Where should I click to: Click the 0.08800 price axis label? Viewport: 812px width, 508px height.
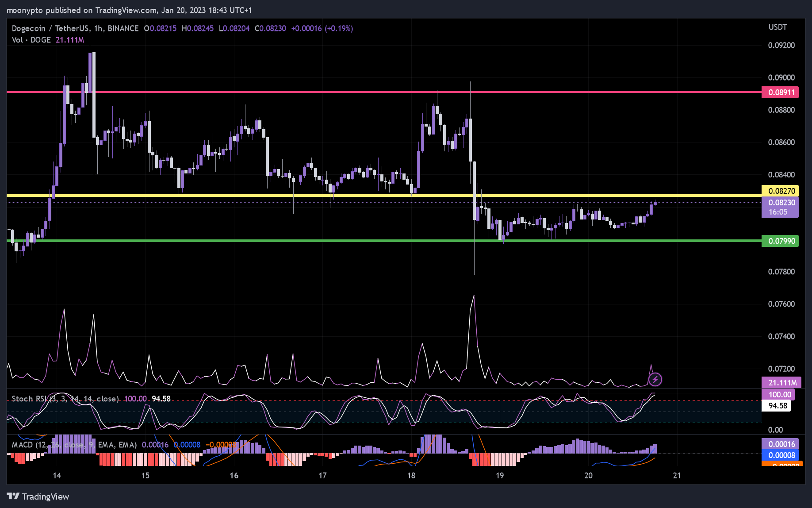point(781,110)
